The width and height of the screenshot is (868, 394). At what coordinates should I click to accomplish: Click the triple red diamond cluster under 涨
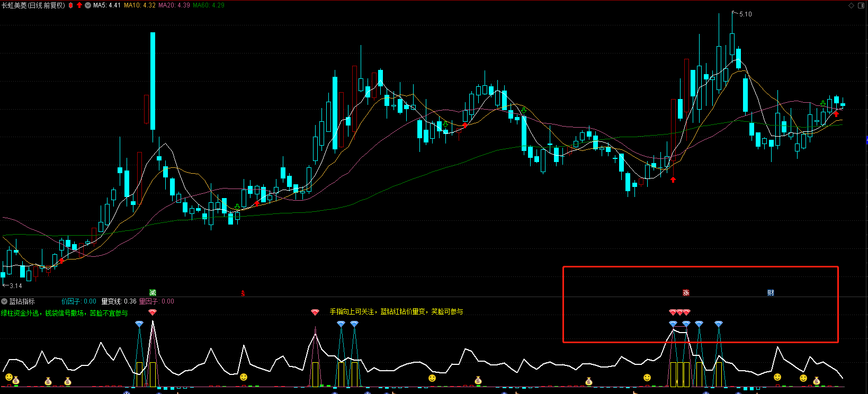click(679, 312)
